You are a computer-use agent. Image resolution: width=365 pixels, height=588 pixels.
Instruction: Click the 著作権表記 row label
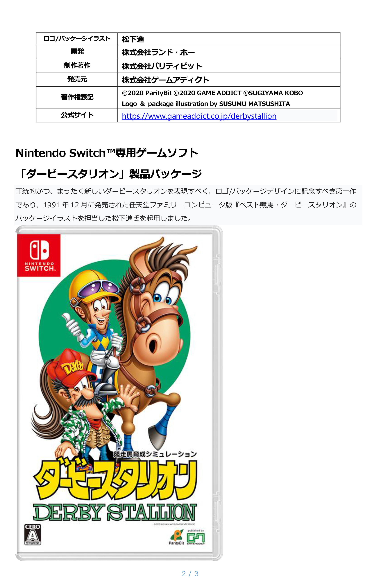coord(77,97)
